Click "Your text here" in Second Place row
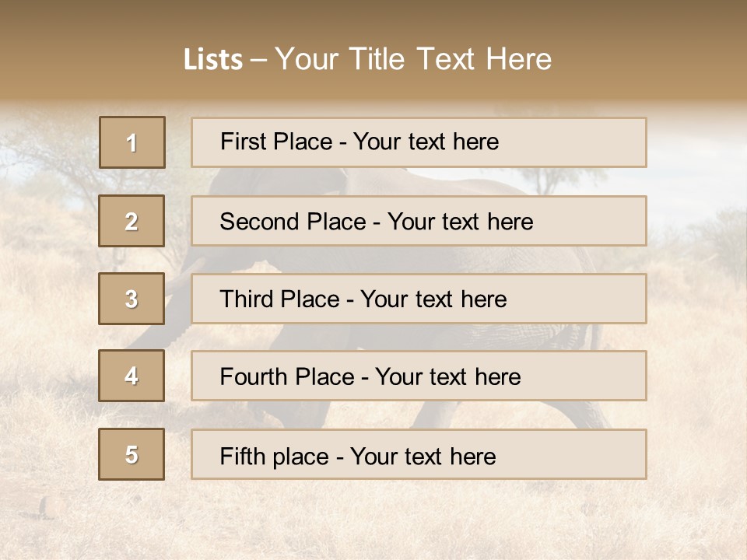The image size is (747, 560). [x=460, y=222]
